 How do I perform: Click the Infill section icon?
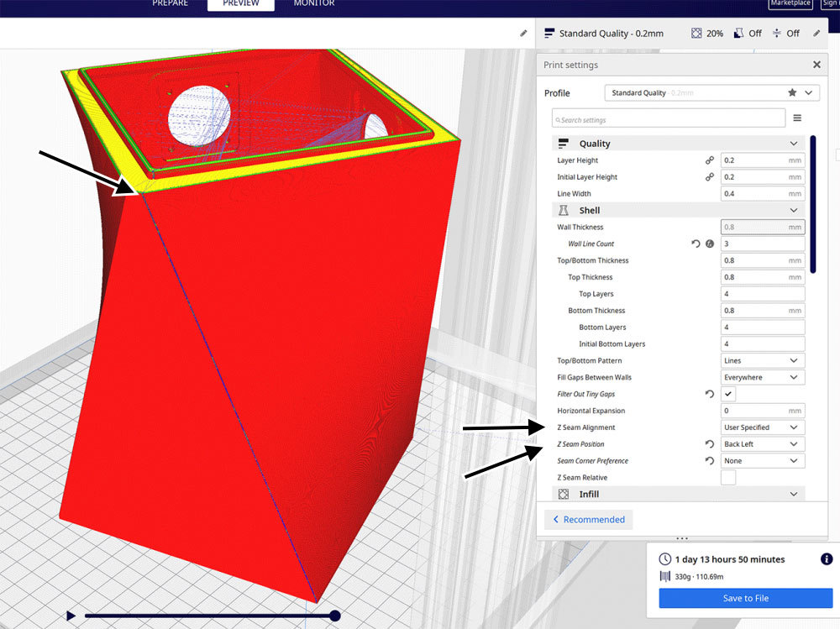[563, 494]
